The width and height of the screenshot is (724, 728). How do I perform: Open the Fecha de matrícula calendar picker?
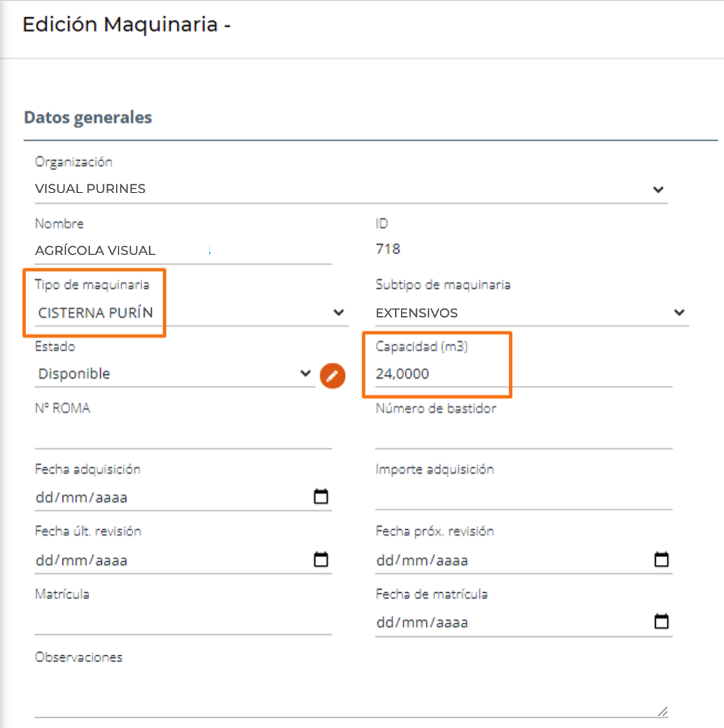coord(662,622)
